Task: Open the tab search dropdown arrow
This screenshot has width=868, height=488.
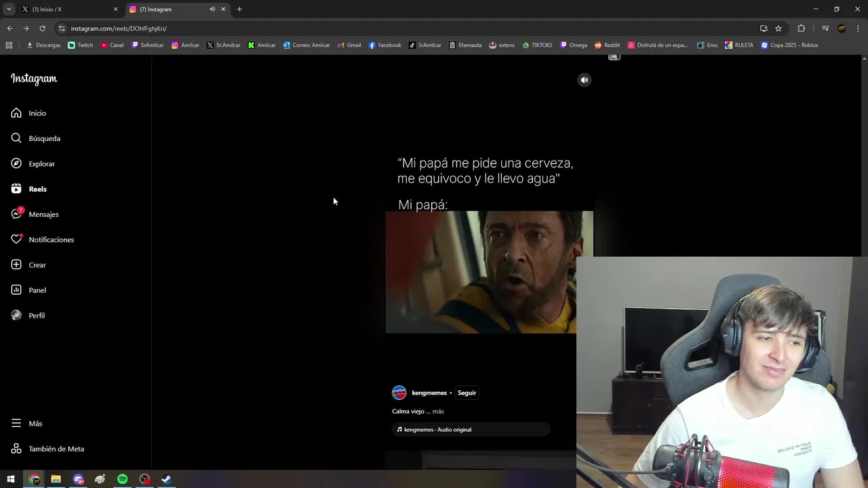Action: 9,9
